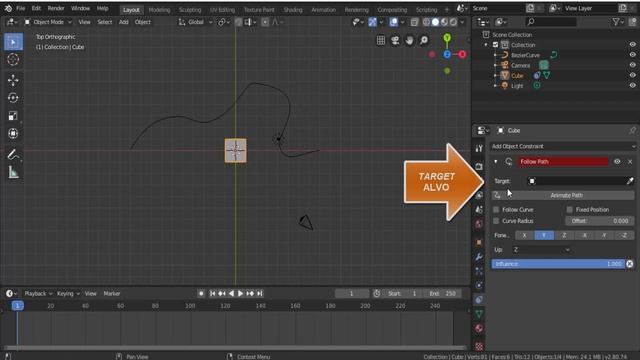Enable the Curve Radius checkbox

(496, 221)
